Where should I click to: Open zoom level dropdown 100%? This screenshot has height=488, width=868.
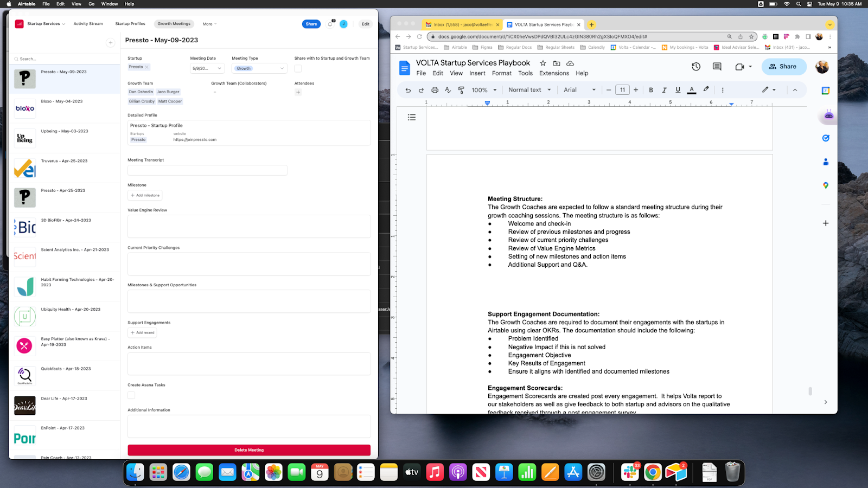coord(484,90)
